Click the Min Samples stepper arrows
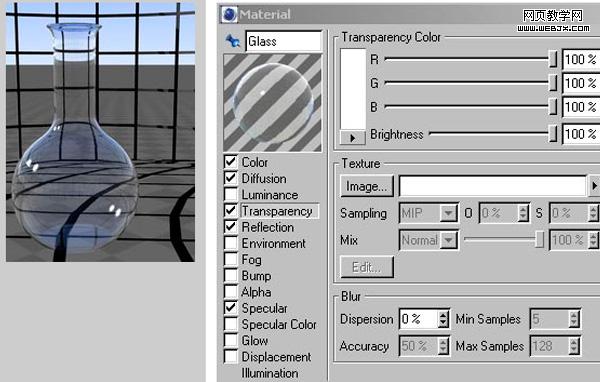 574,319
